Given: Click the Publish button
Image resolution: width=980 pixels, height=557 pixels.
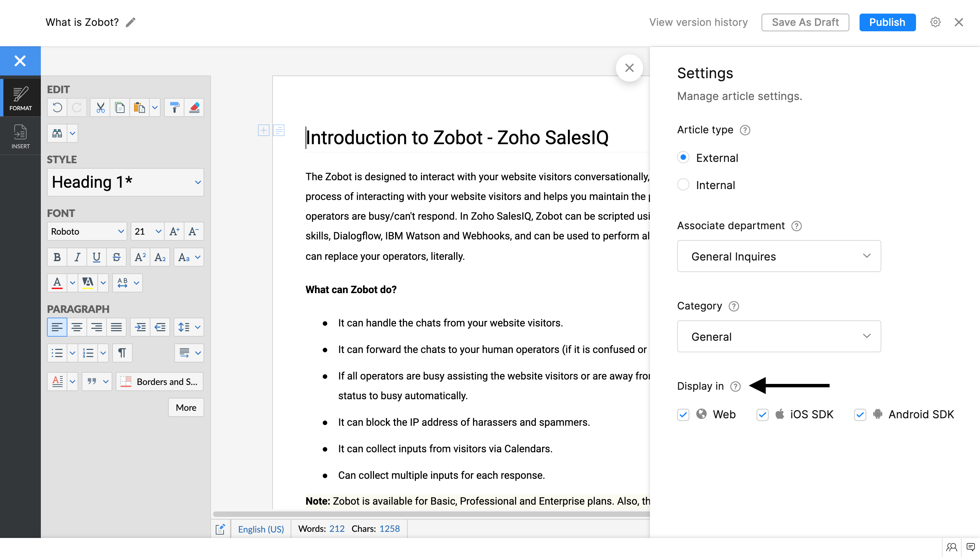Looking at the screenshot, I should point(887,22).
